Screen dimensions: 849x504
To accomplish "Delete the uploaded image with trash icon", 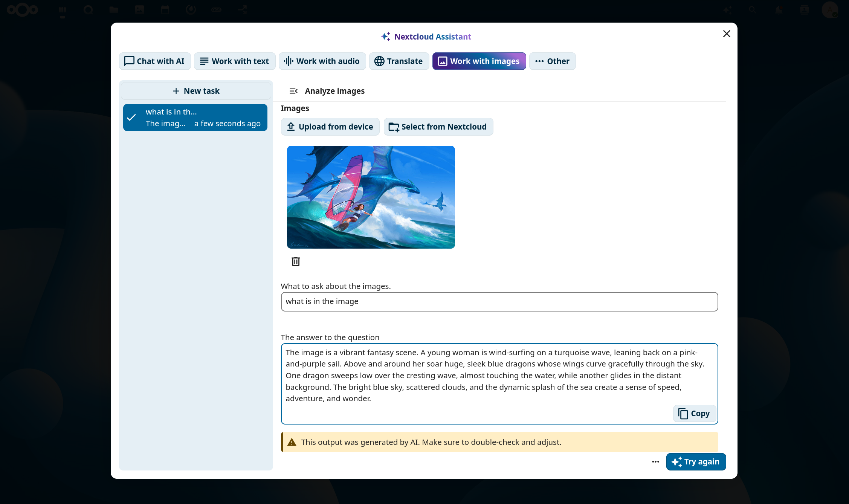I will (x=296, y=261).
